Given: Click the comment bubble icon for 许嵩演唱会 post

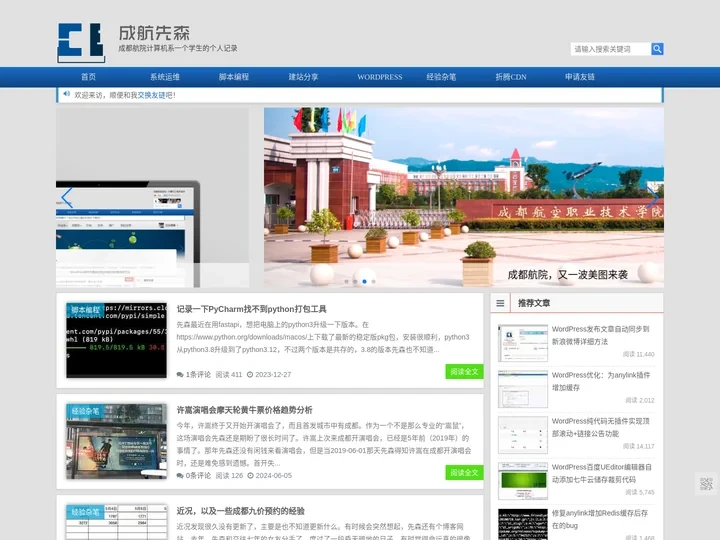Looking at the screenshot, I should 180,476.
